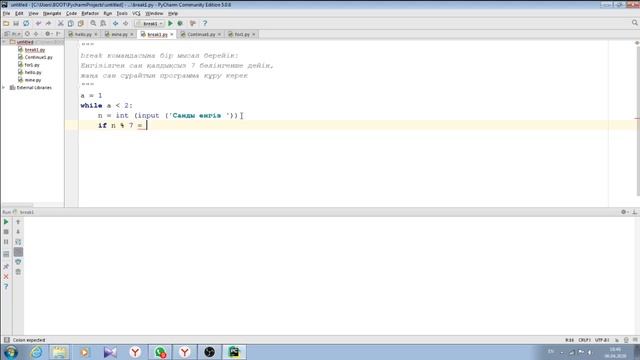Click the clear all trash icon in Run panel
This screenshot has width=640, height=360.
click(18, 272)
